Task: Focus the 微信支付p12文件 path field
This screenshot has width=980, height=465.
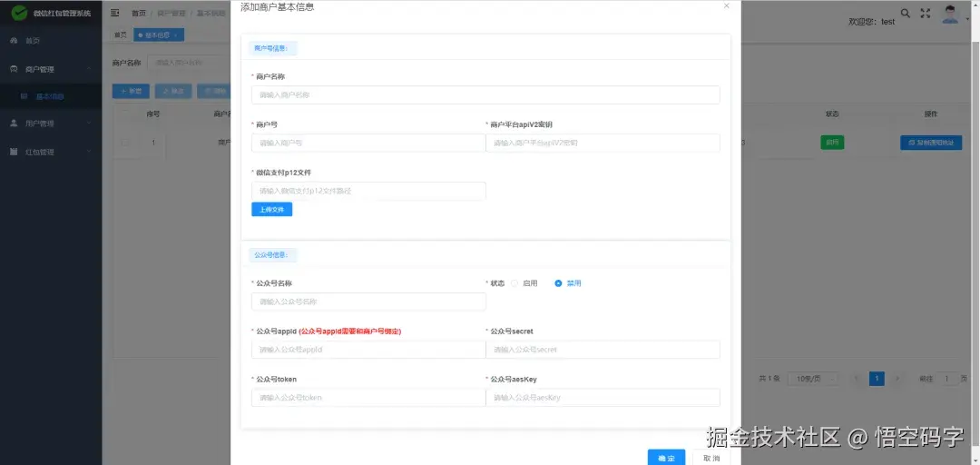Action: coord(368,191)
